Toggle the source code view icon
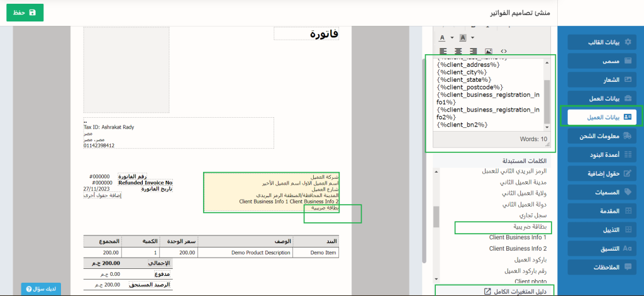The image size is (644, 296). point(504,51)
